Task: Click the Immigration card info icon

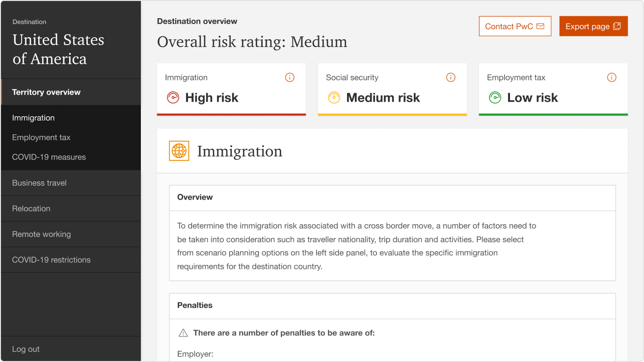Action: pos(290,78)
